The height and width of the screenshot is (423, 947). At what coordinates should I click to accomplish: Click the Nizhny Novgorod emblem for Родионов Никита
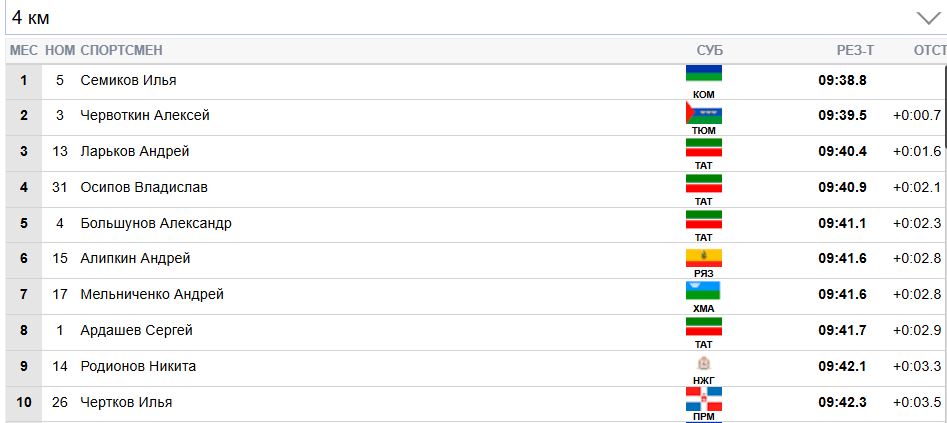703,363
